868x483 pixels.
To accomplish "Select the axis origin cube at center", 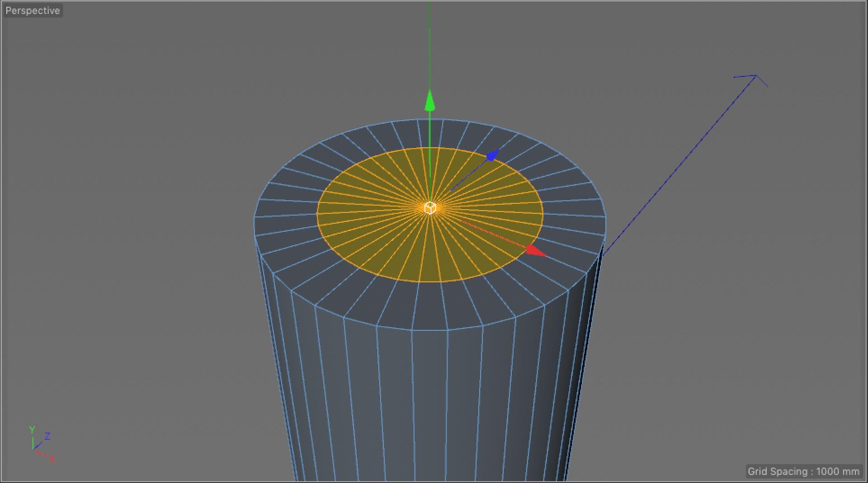I will 430,208.
